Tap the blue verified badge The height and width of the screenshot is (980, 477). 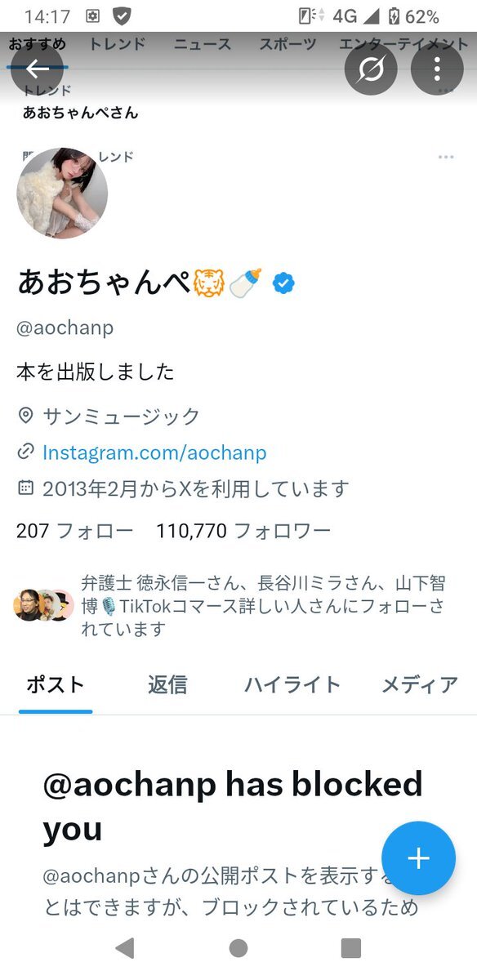point(283,283)
